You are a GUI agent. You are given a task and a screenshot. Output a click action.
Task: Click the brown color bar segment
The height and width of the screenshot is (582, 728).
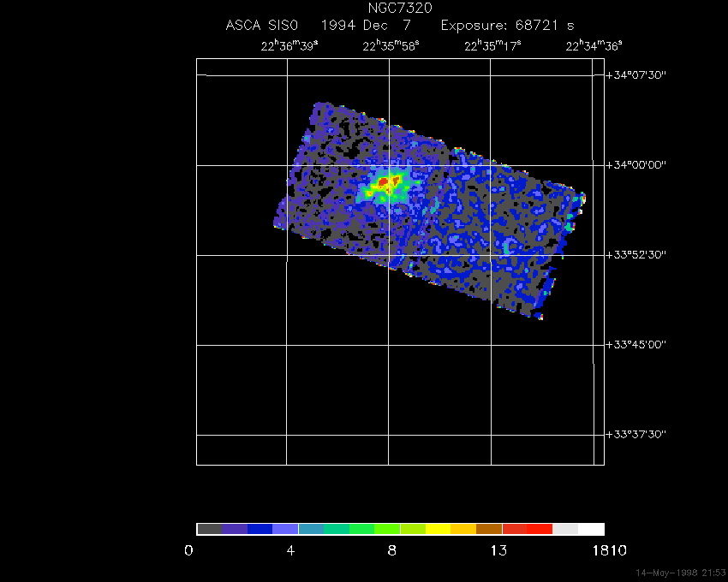coord(489,529)
